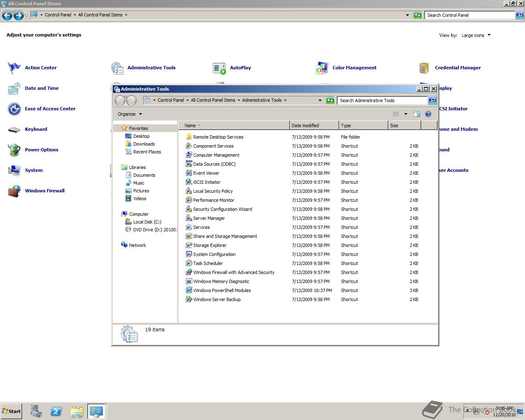525x420 pixels.
Task: Sort by Date modified column
Action: pyautogui.click(x=314, y=126)
